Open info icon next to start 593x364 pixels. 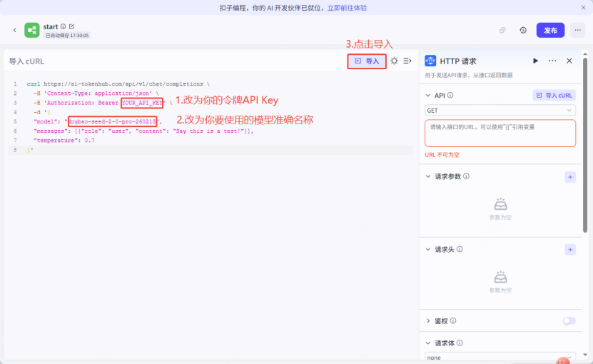(x=64, y=26)
